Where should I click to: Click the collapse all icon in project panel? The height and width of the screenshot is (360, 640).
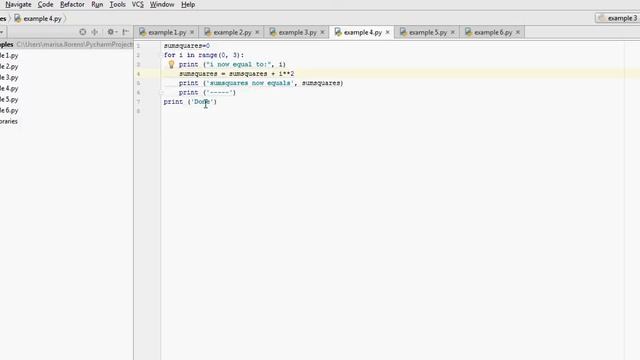click(x=95, y=32)
